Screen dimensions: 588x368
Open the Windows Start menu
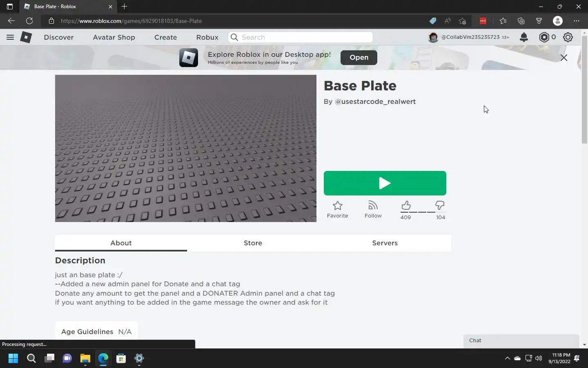(x=13, y=359)
